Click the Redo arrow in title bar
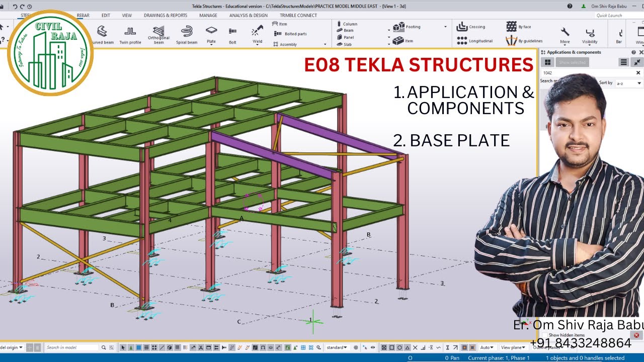 [23, 6]
